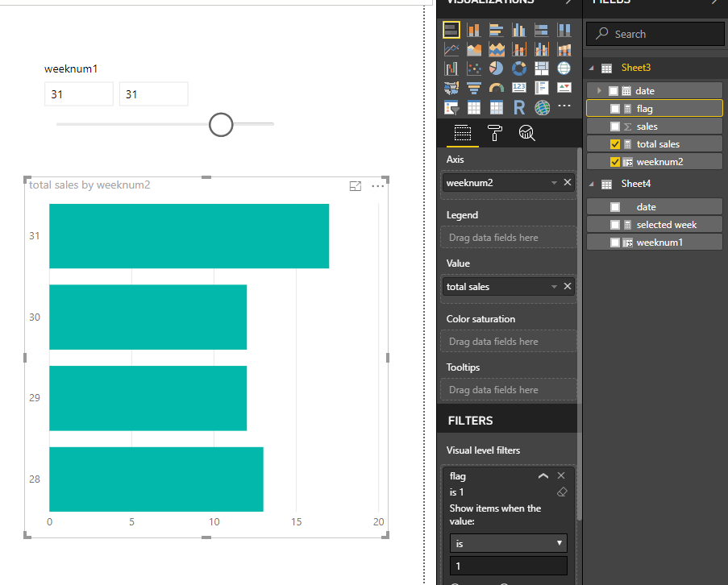Select the stacked column chart visual

(473, 30)
